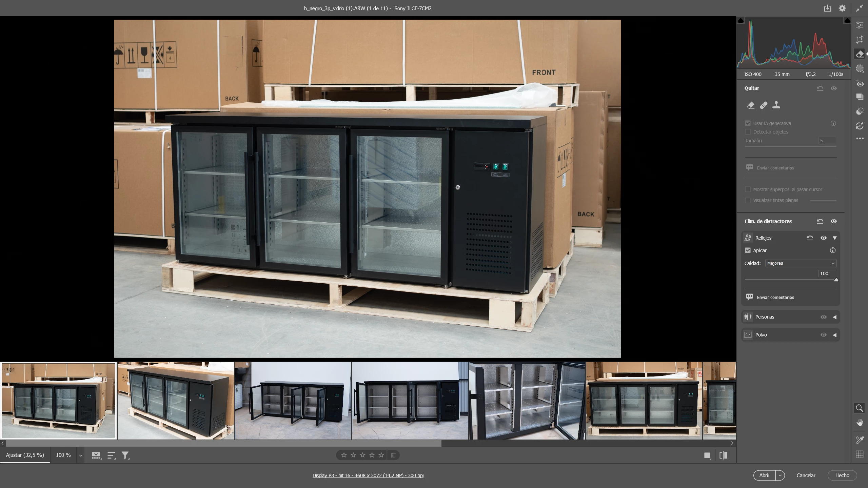Click the Reflejos amount slider handle
Viewport: 868px width, 488px height.
pyautogui.click(x=836, y=280)
